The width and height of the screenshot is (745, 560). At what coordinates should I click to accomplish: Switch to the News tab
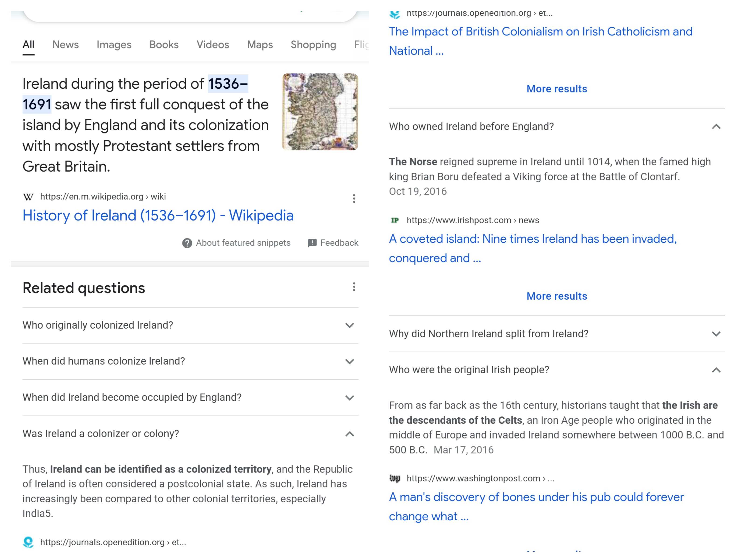(65, 45)
